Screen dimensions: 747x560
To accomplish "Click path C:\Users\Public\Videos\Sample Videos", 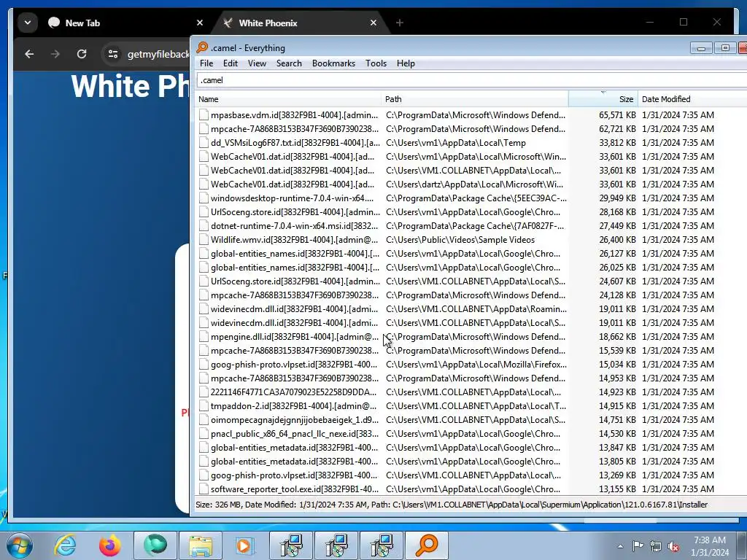I will [x=460, y=239].
